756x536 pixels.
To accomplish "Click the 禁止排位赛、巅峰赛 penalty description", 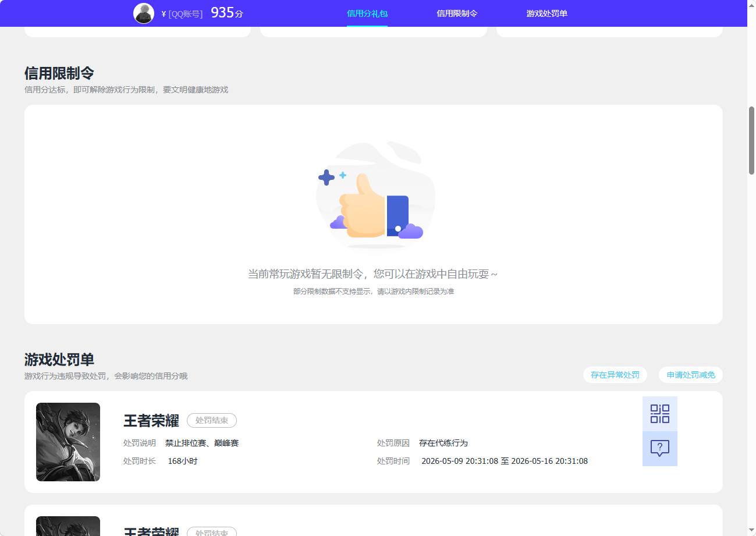I will 202,443.
